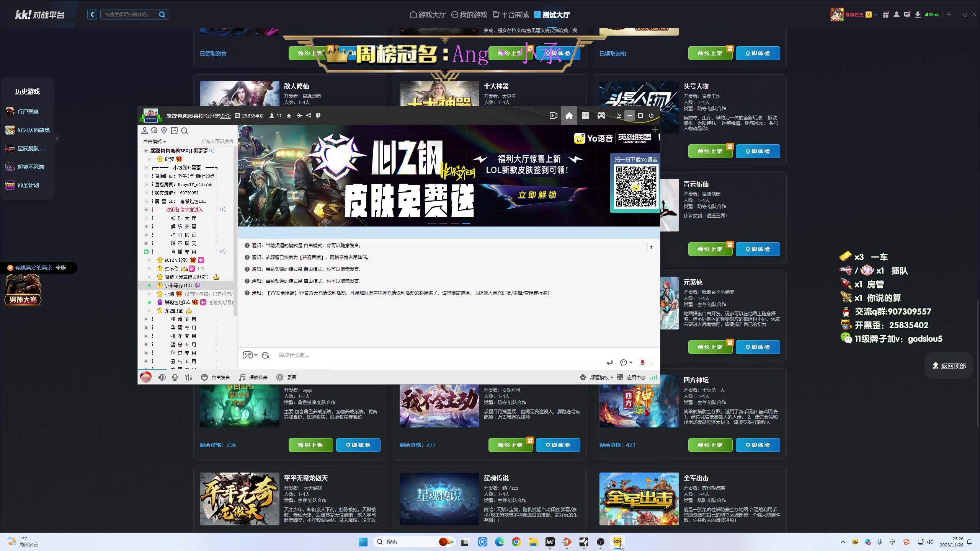Open KK messages icon in top bar
980x551 pixels.
pos(907,15)
